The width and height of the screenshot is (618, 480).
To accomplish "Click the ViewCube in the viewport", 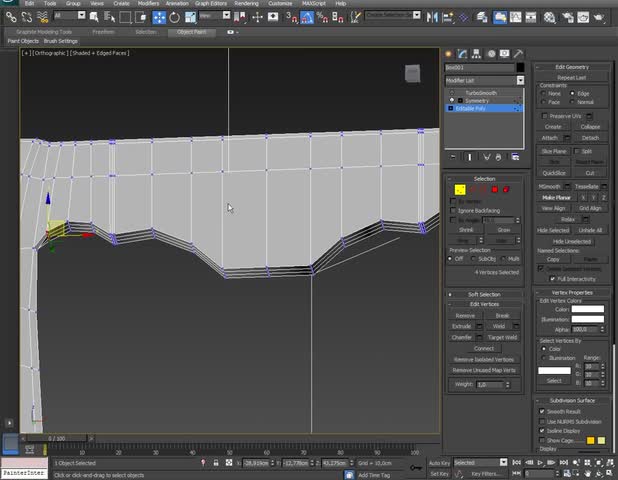I will 412,73.
